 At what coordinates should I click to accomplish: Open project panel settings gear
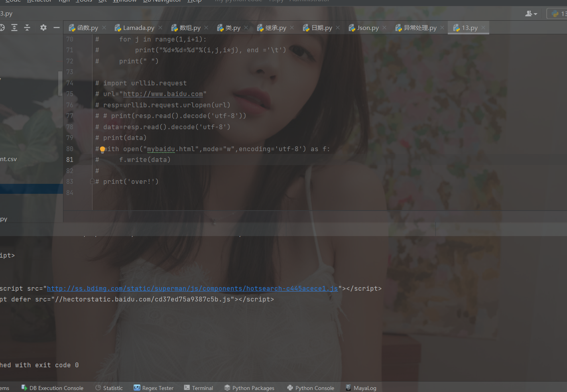coord(43,28)
